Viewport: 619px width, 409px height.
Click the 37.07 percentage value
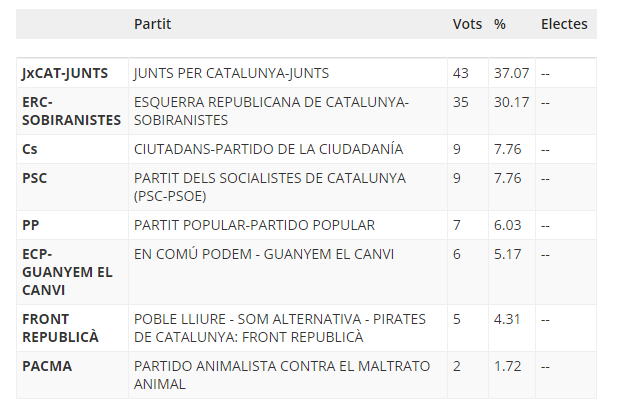(x=510, y=74)
